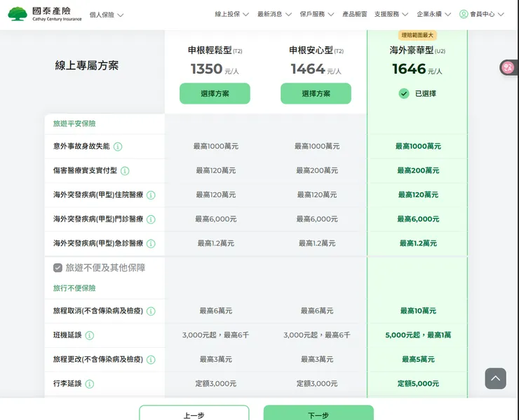The height and width of the screenshot is (420, 519).
Task: Open info icon for 旅程取消
Action: point(151,311)
